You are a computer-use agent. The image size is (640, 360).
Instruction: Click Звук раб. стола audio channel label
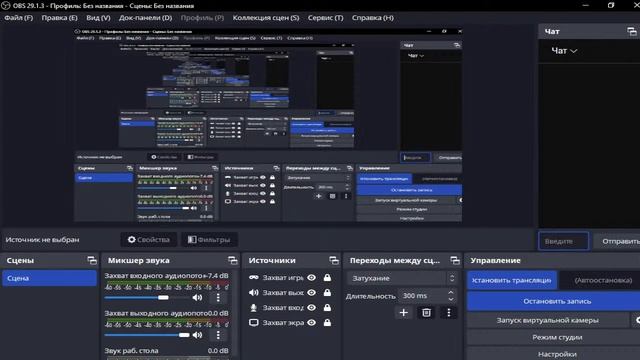click(x=131, y=351)
